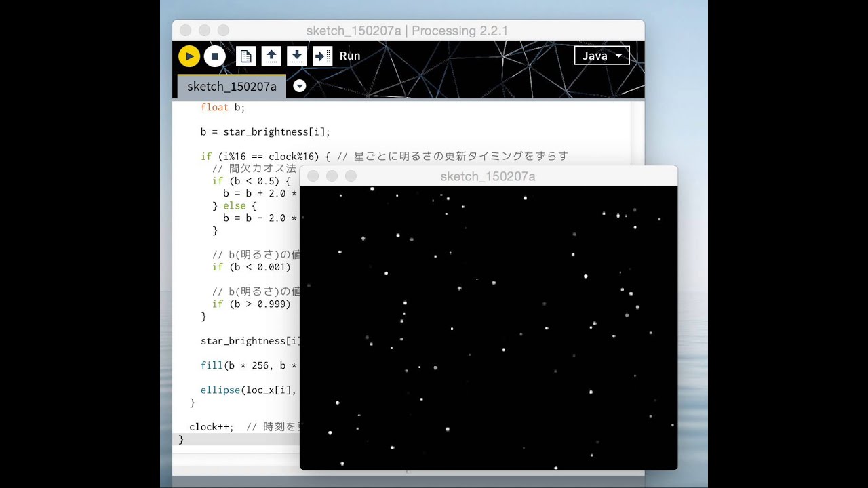Screen dimensions: 868x488
Task: Stop the running sketch
Action: point(214,56)
